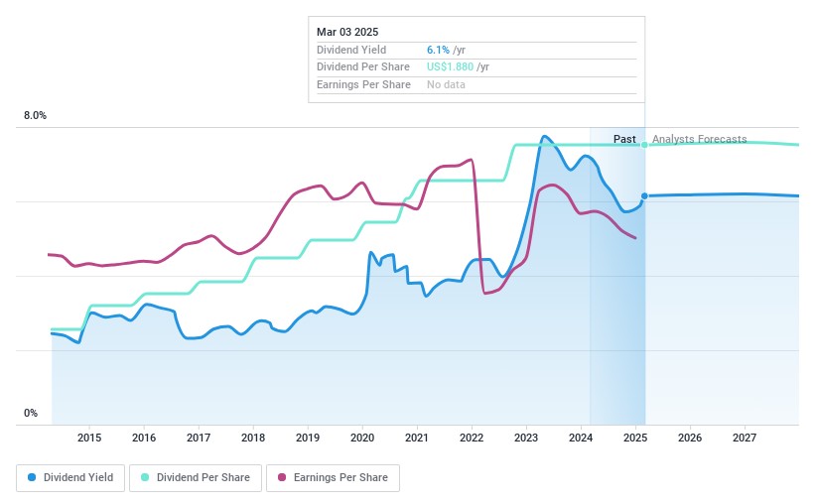
Task: Click the 0% y-axis label
Action: pyautogui.click(x=31, y=414)
